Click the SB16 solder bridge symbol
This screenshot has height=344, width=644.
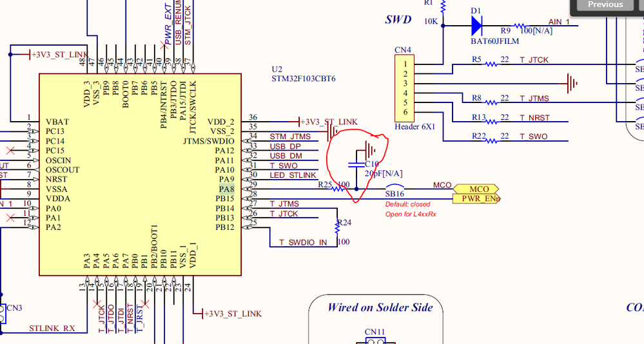click(395, 187)
